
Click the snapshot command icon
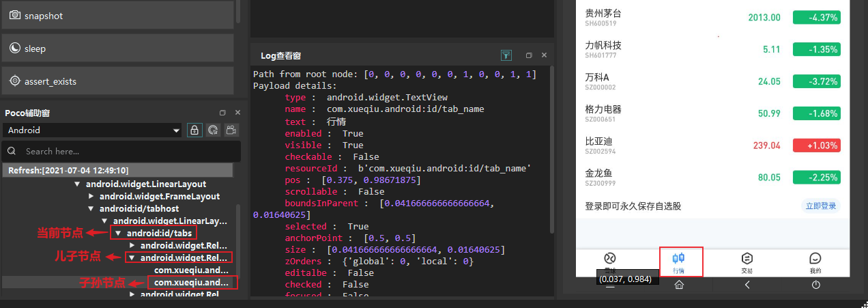click(x=14, y=15)
